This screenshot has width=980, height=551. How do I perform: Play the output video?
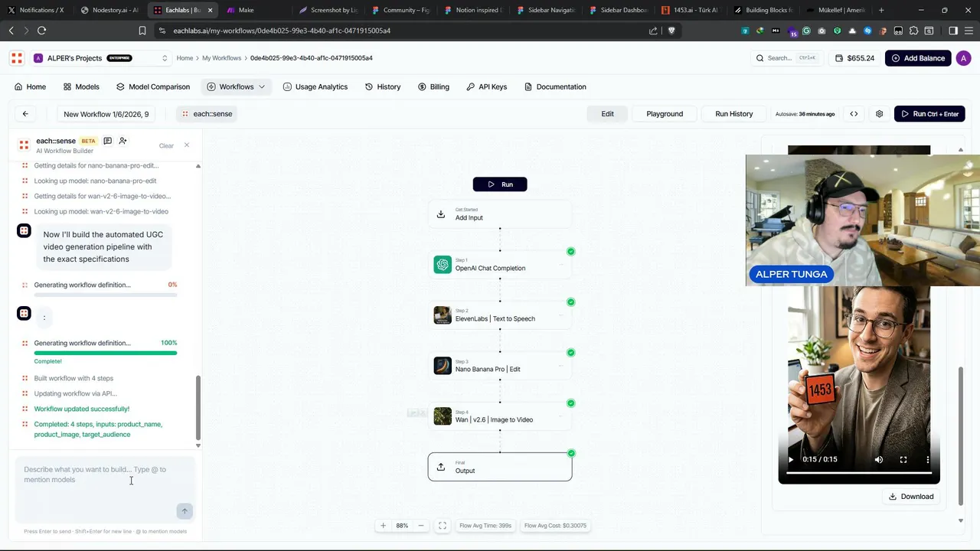point(791,460)
